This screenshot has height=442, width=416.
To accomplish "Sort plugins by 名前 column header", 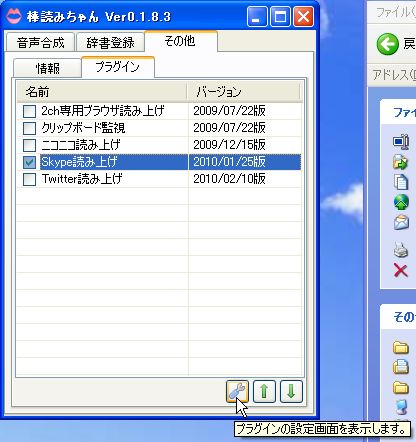I will [x=102, y=92].
